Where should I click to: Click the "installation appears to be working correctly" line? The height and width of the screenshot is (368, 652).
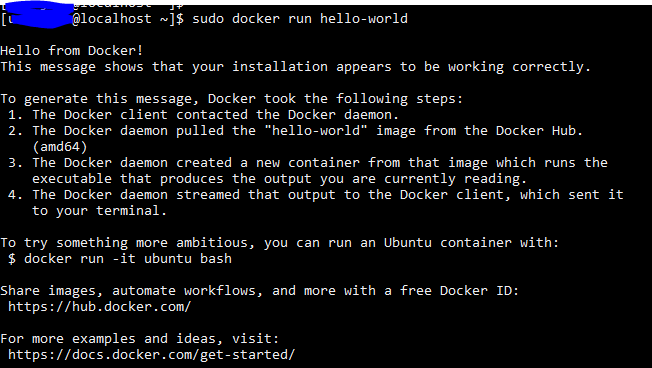pos(296,67)
